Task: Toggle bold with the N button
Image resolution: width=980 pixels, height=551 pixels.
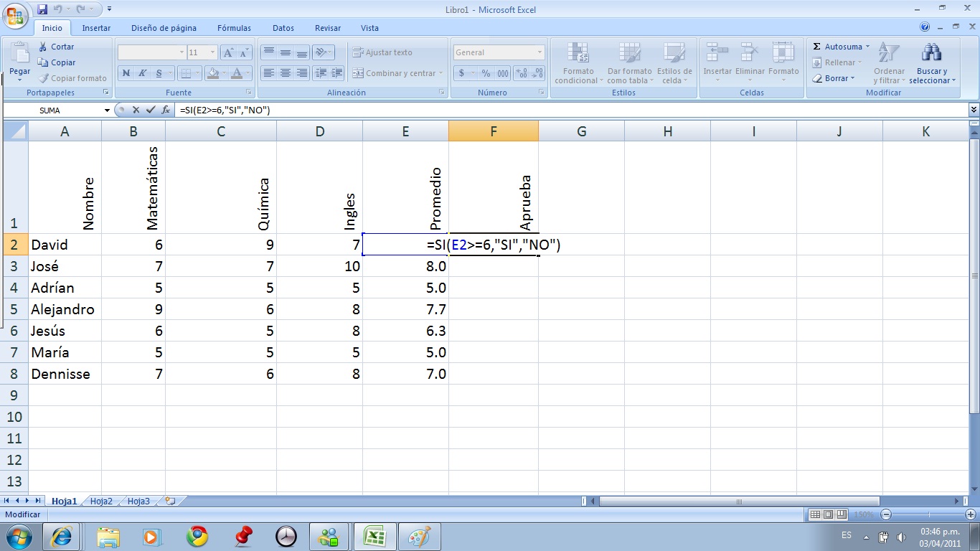Action: click(126, 73)
